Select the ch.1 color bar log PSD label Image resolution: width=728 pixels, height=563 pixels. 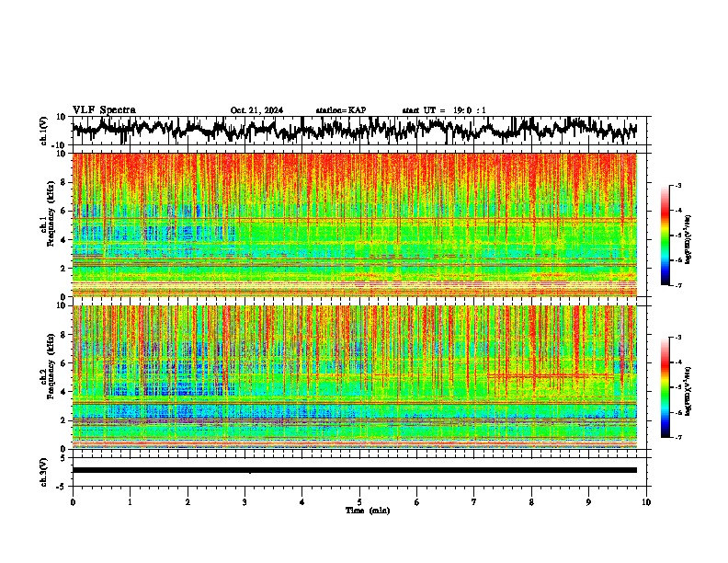[688, 240]
